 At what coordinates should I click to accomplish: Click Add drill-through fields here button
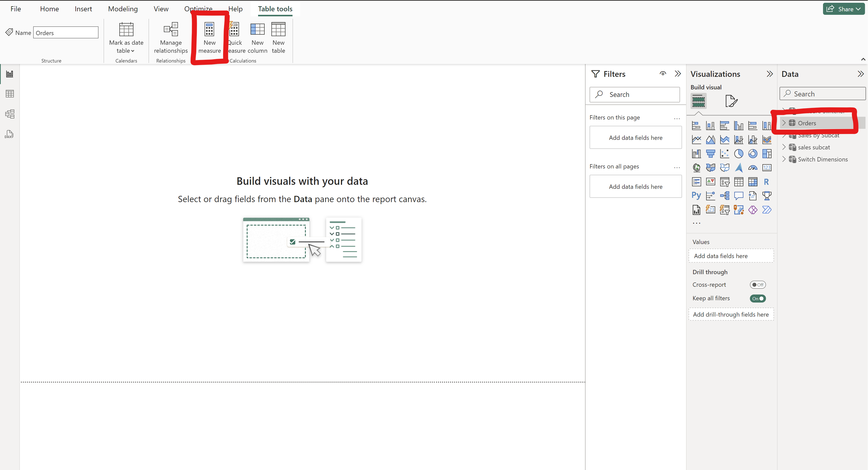pos(731,314)
